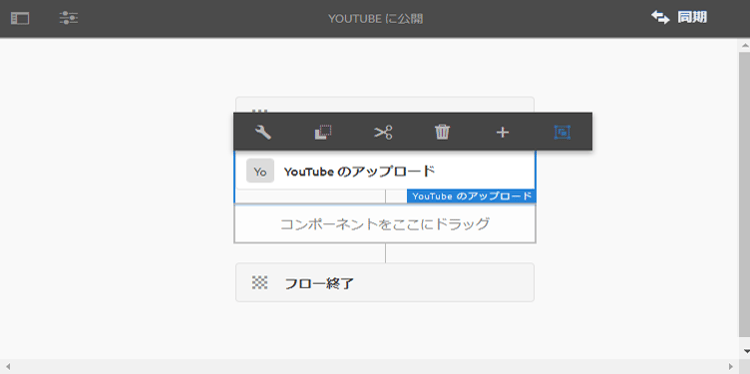Viewport: 750px width, 374px height.
Task: Click the copy icon in component toolbar
Action: click(323, 132)
